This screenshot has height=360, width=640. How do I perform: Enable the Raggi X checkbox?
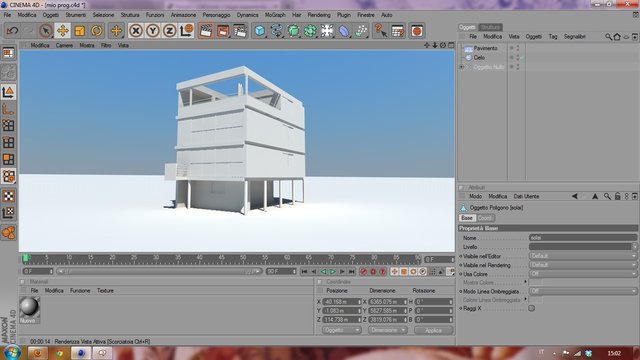click(531, 308)
